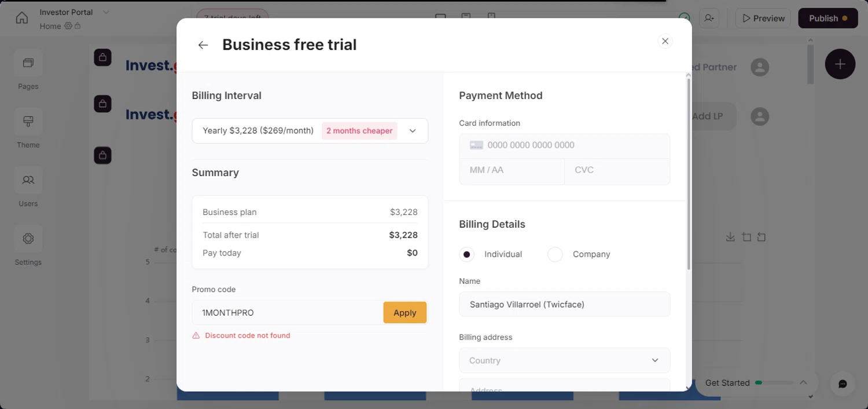Select the Company billing option
The image size is (868, 409).
click(555, 254)
